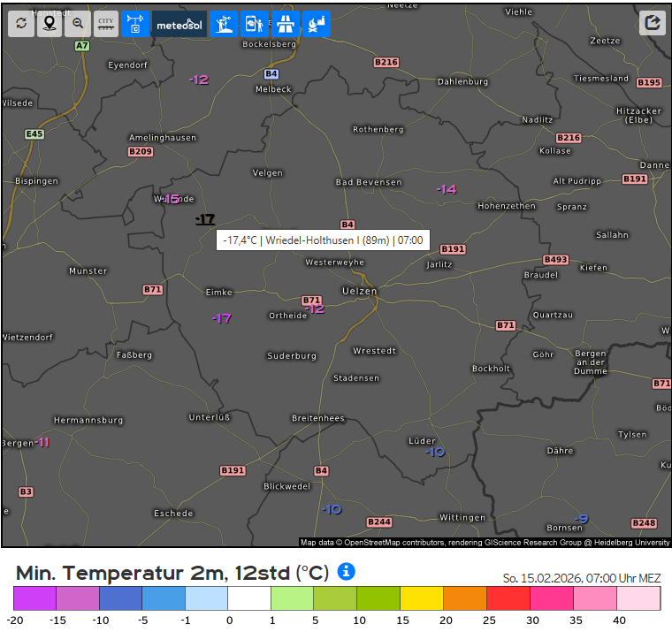The image size is (672, 632).
Task: Open the info icon beside Min. Temperatur
Action: pyautogui.click(x=347, y=572)
